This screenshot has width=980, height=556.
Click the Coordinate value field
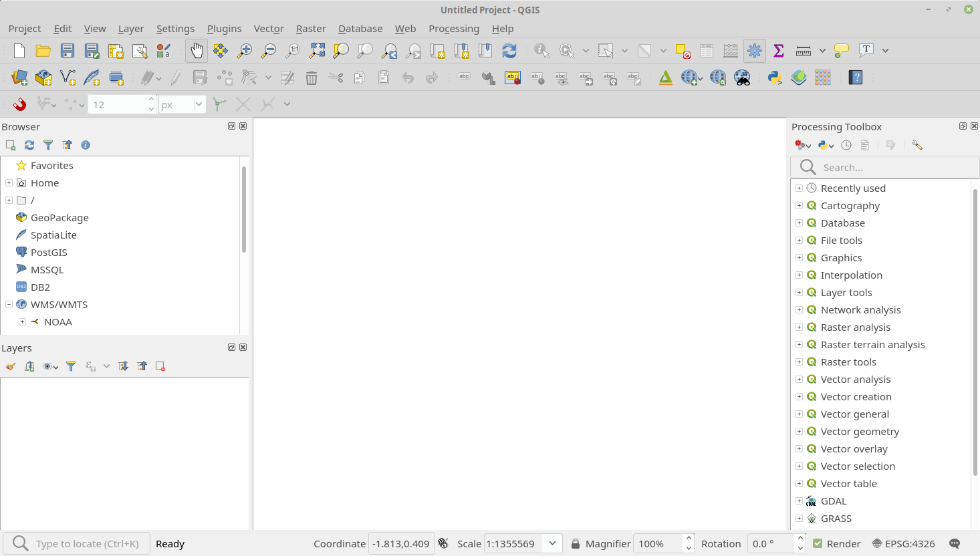pos(401,544)
